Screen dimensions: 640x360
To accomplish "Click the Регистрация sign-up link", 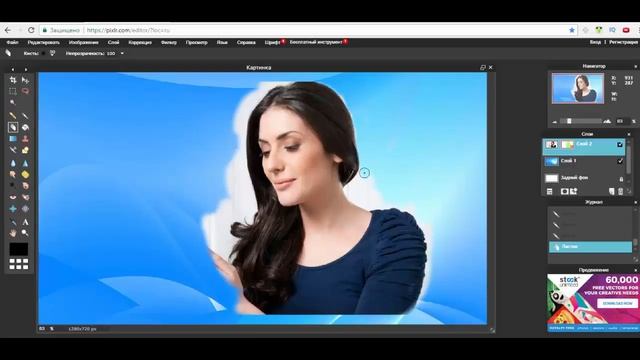I will pos(624,42).
